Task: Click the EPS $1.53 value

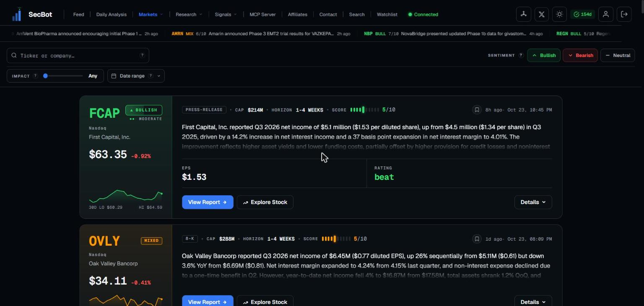Action: pyautogui.click(x=194, y=177)
